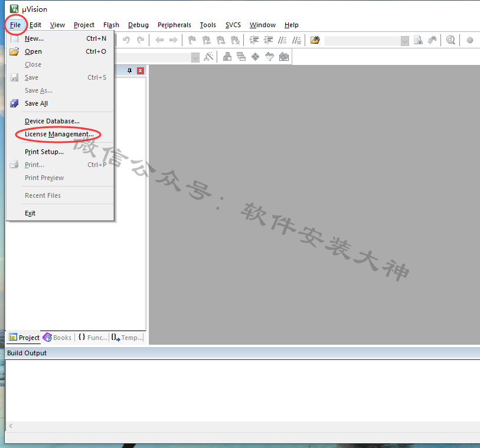Open the Flash menu
The height and width of the screenshot is (448, 480).
coord(111,25)
